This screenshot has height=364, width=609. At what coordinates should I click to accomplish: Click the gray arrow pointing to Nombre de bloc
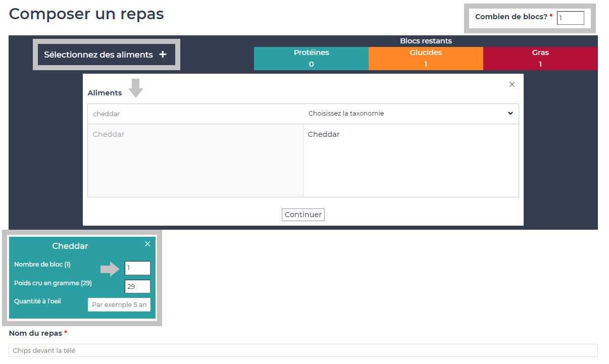click(x=110, y=269)
